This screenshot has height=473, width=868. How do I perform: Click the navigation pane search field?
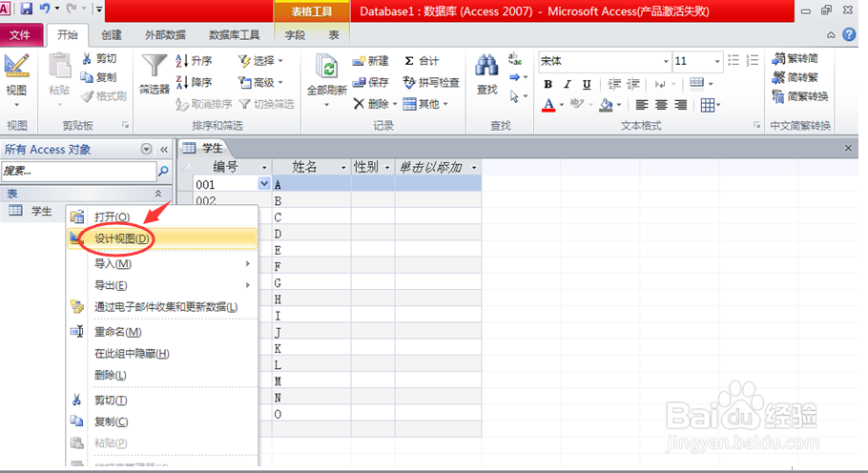tap(79, 171)
